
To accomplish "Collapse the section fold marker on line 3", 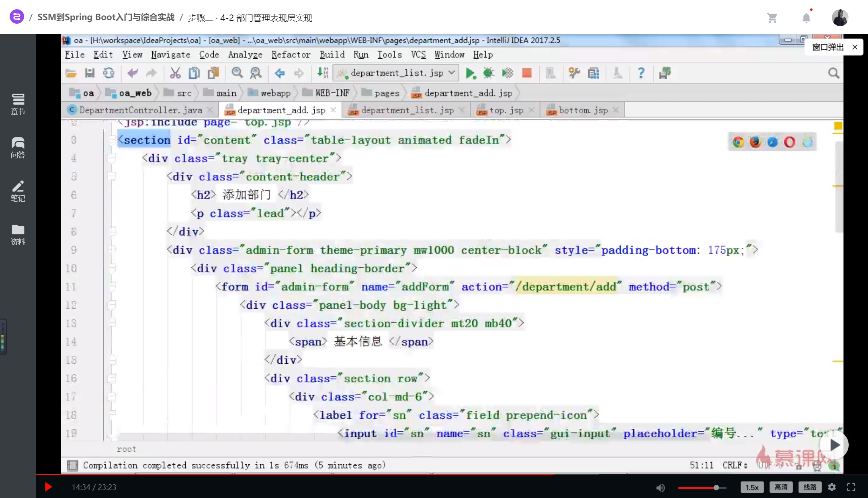I will pos(113,140).
